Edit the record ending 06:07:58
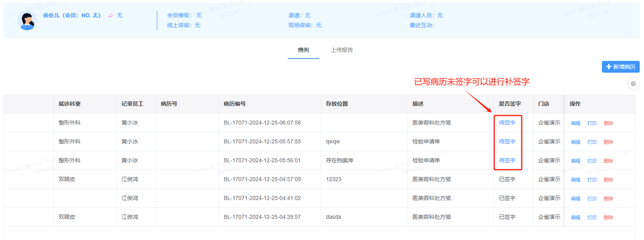The height and width of the screenshot is (240, 644). click(575, 123)
